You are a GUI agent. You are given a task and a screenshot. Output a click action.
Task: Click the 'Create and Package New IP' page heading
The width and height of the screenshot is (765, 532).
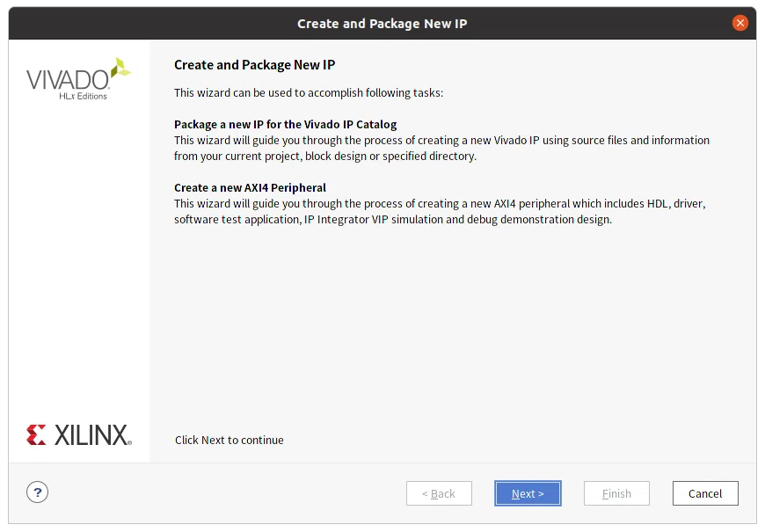point(255,65)
